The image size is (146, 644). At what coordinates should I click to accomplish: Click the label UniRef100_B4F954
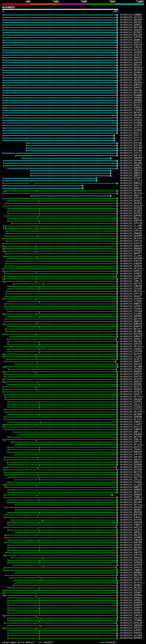tap(131, 115)
